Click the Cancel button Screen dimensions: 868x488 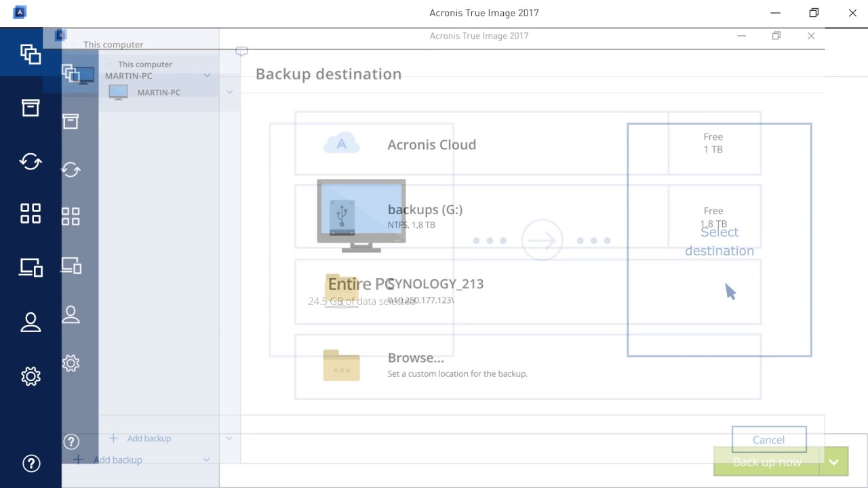(x=769, y=440)
